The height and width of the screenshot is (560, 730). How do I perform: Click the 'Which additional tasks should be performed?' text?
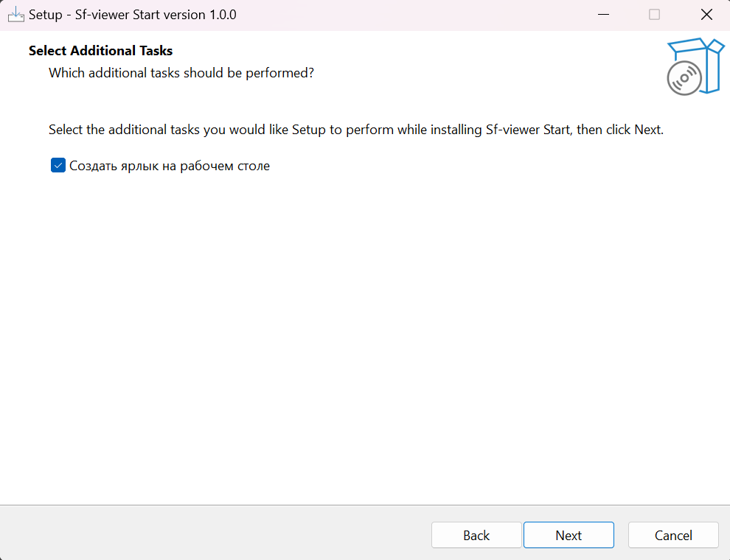pos(181,73)
